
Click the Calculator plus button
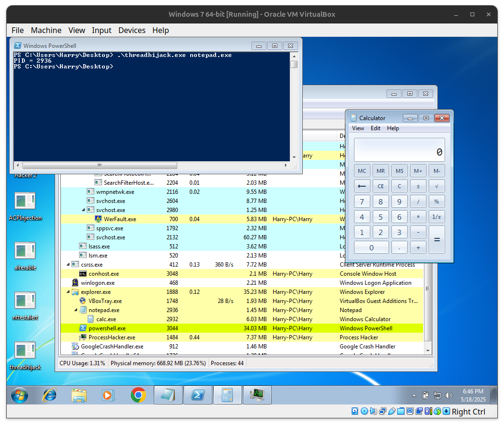418,247
